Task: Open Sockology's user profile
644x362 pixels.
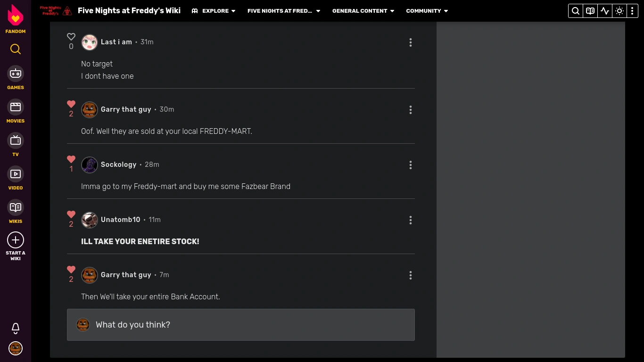Action: [x=118, y=165]
